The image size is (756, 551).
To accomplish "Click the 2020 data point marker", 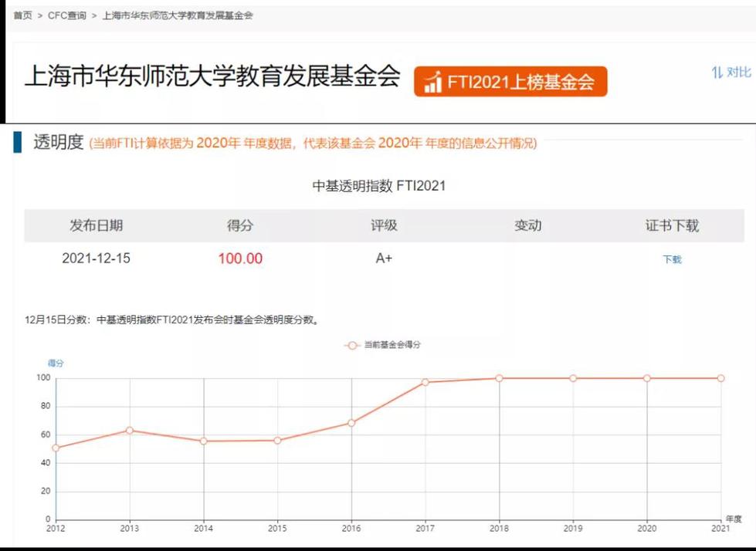I will pos(647,378).
